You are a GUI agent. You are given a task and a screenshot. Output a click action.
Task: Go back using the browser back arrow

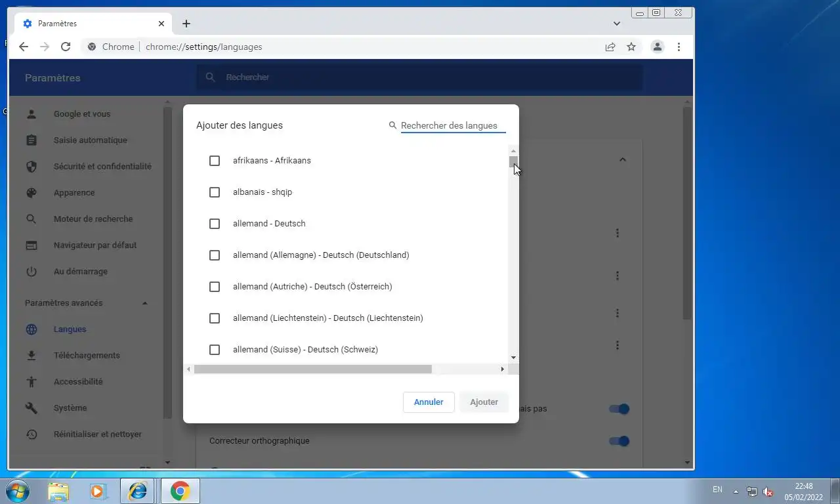(x=24, y=47)
